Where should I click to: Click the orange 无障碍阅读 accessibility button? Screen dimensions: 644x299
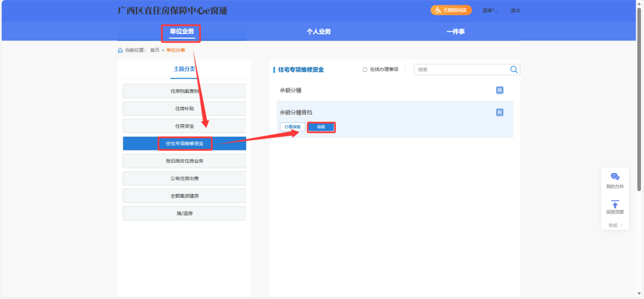click(451, 10)
